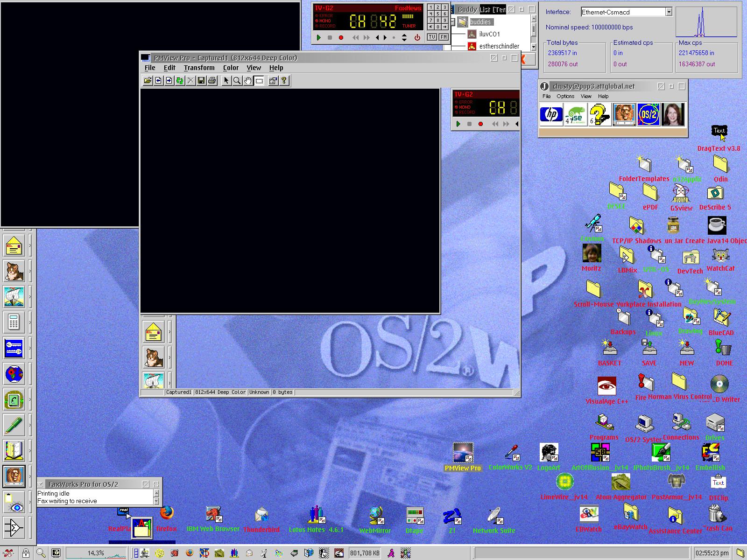The width and height of the screenshot is (747, 560).
Task: Expand drawer beside the lion launchpad icon
Action: (30, 476)
